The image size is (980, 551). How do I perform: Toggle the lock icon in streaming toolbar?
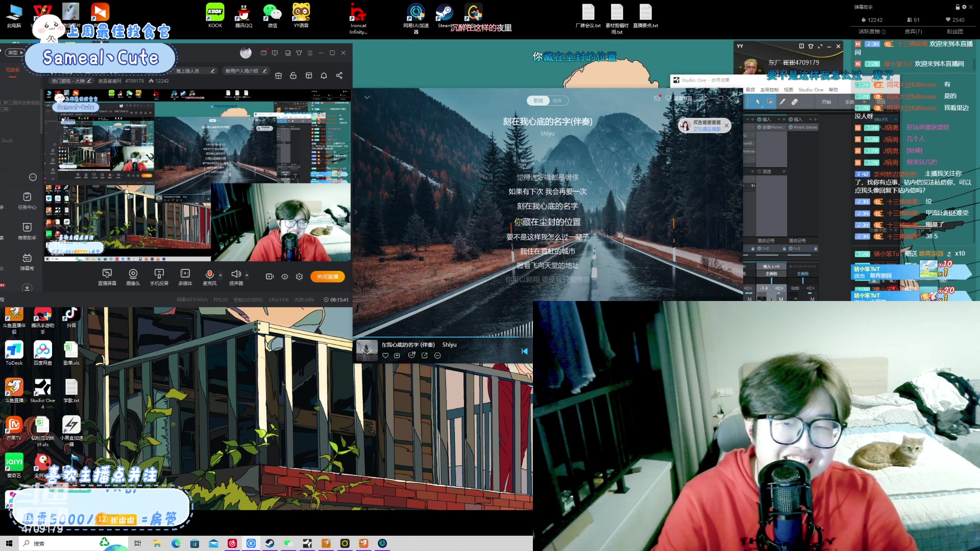[293, 76]
